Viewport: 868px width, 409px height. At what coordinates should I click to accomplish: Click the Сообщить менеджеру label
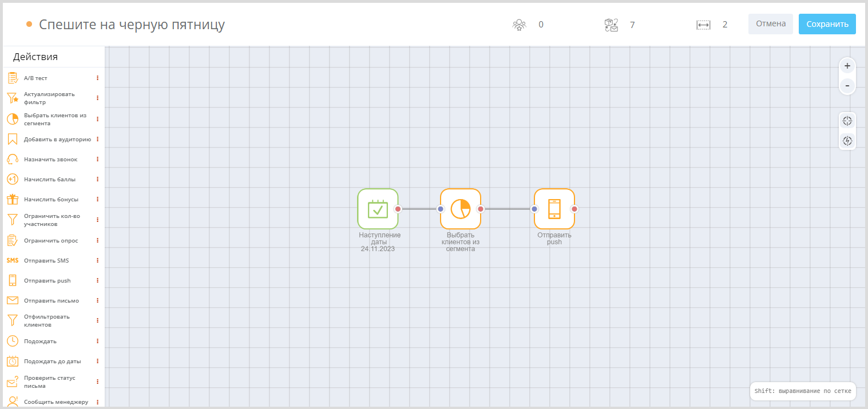tap(56, 402)
